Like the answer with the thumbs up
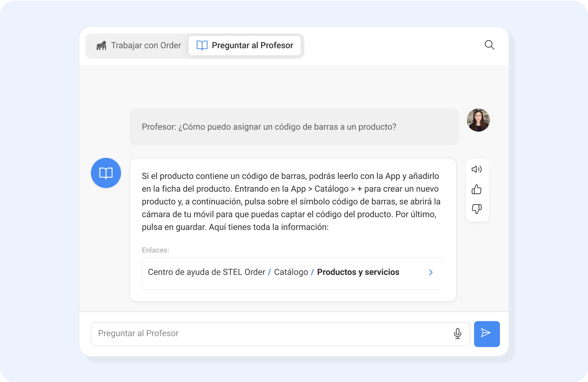The height and width of the screenshot is (382, 588). coord(476,189)
